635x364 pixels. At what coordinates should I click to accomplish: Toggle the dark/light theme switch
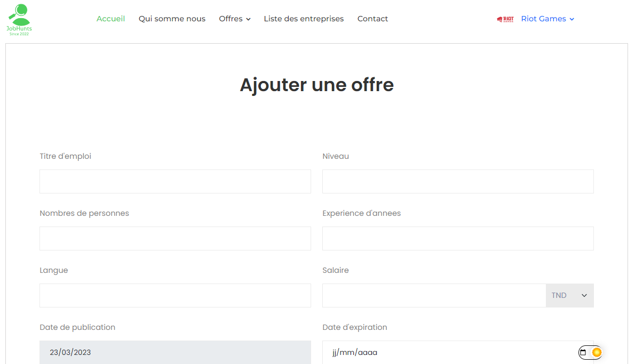596,352
